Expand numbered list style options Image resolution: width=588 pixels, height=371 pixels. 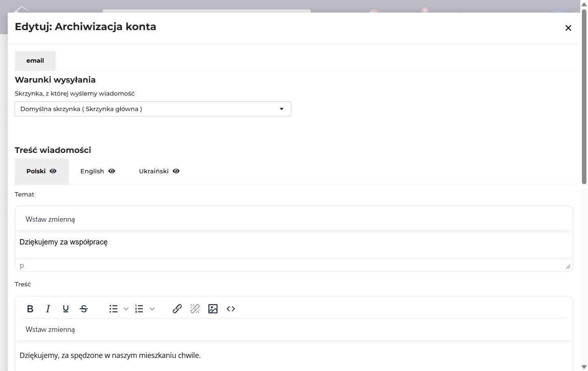click(152, 309)
